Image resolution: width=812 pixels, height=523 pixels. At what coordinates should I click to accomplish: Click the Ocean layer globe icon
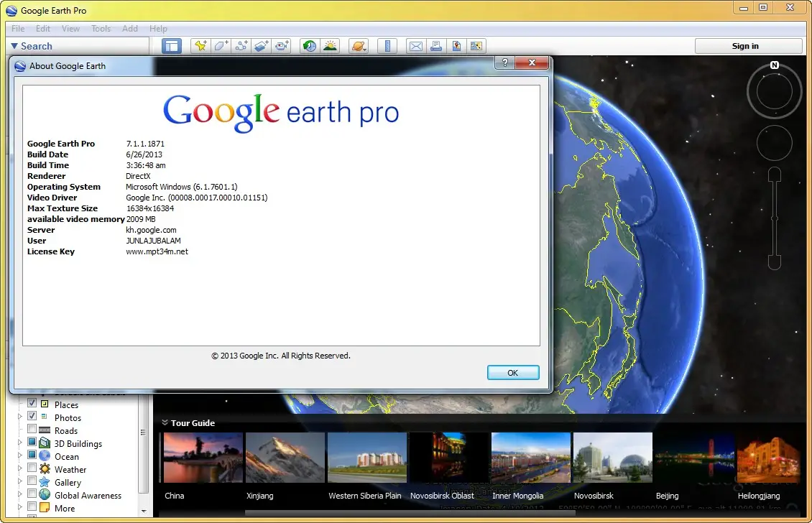[x=45, y=456]
